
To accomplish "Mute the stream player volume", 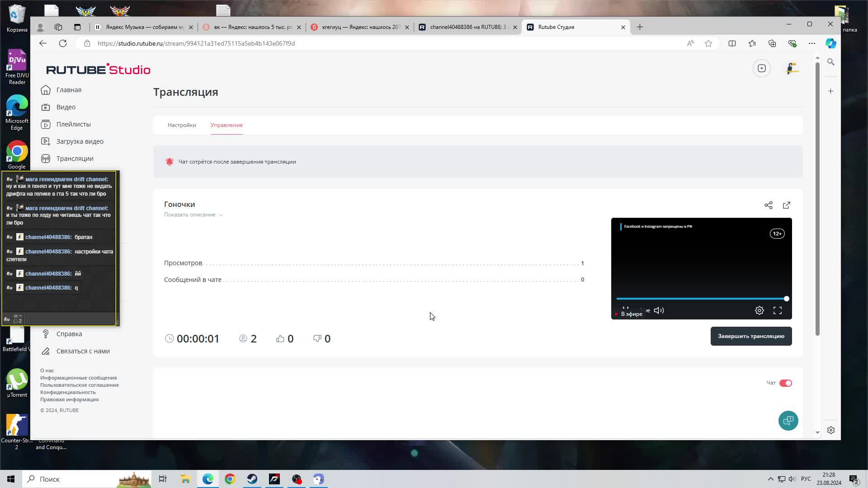I will point(659,310).
